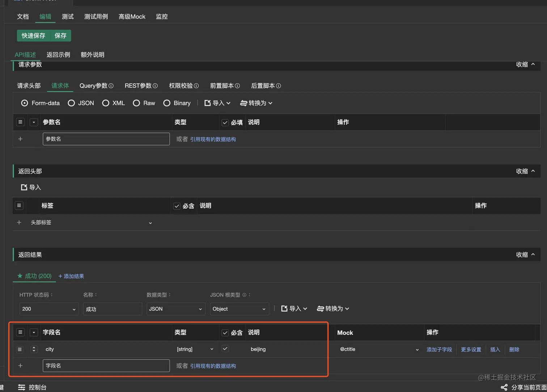Click the 前置脚本 info icon
This screenshot has height=392, width=547.
(237, 86)
